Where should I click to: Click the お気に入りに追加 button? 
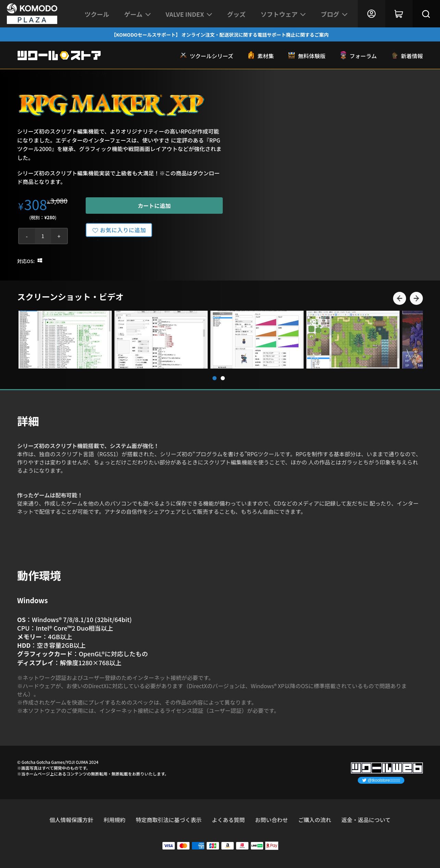coord(119,230)
